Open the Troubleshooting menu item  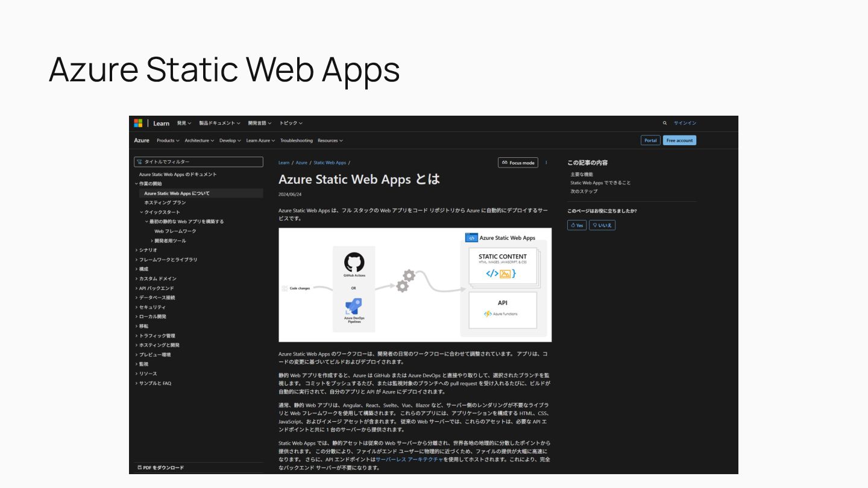(x=297, y=140)
